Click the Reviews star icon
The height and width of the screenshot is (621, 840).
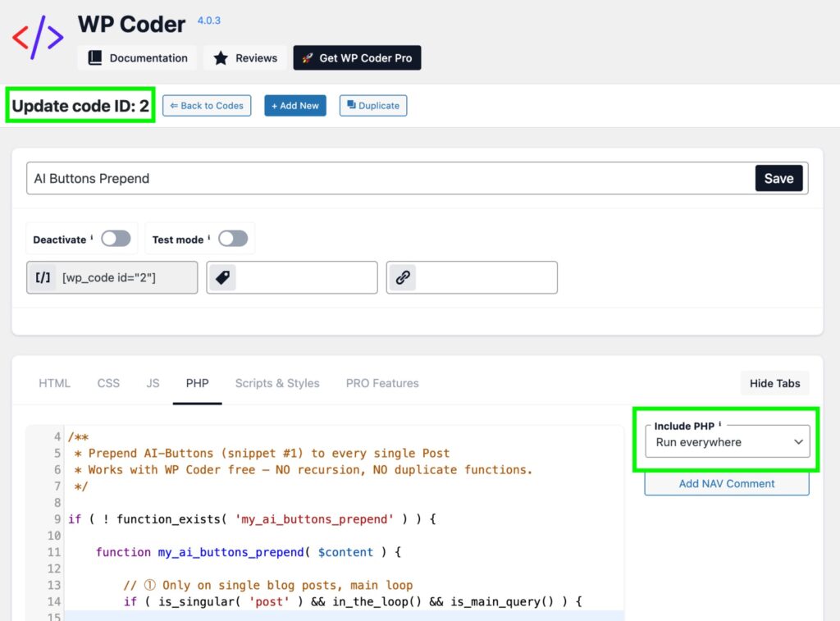(221, 58)
